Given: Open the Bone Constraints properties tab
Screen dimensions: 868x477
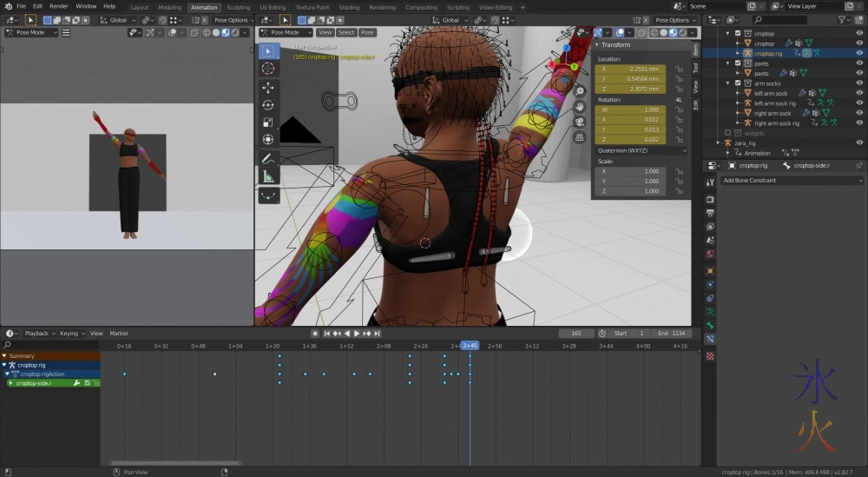Looking at the screenshot, I should [710, 339].
